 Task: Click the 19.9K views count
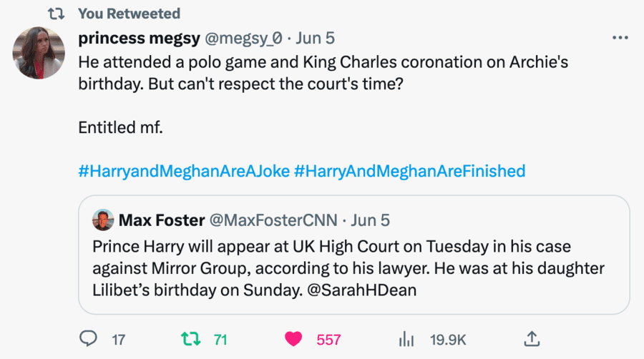point(448,340)
